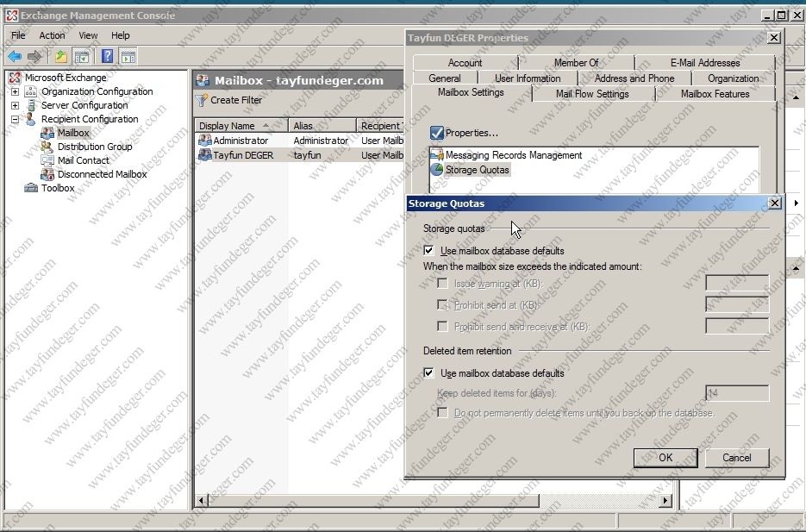
Task: Select Distribution Group tree node
Action: (x=95, y=147)
